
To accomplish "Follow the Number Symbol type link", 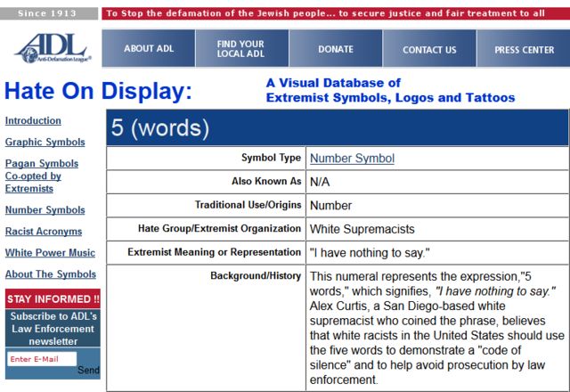I will (352, 159).
